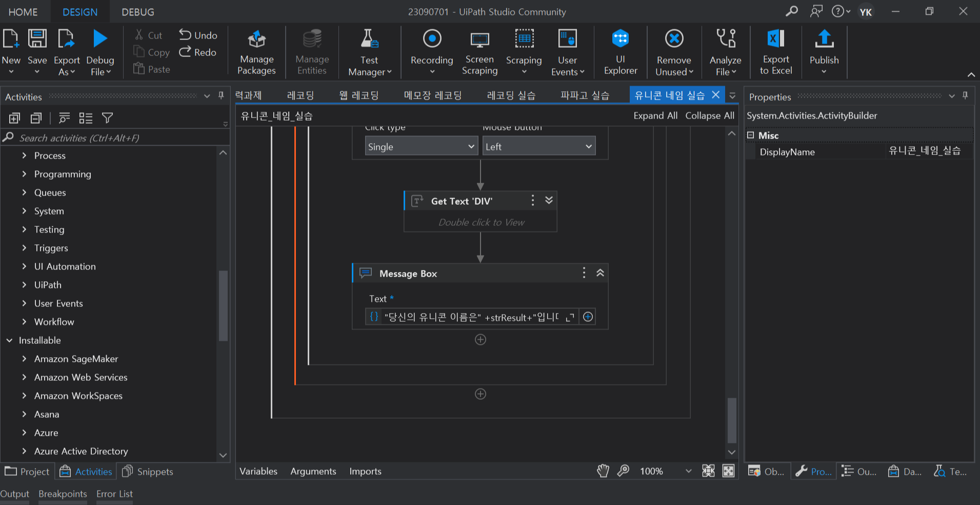Expand the UI Automation category

tap(24, 266)
